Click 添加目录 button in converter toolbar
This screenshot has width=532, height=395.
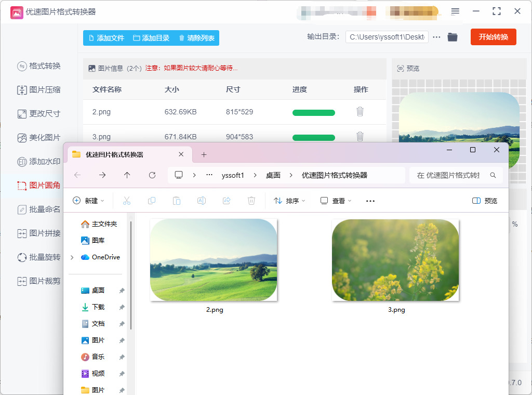pos(151,38)
